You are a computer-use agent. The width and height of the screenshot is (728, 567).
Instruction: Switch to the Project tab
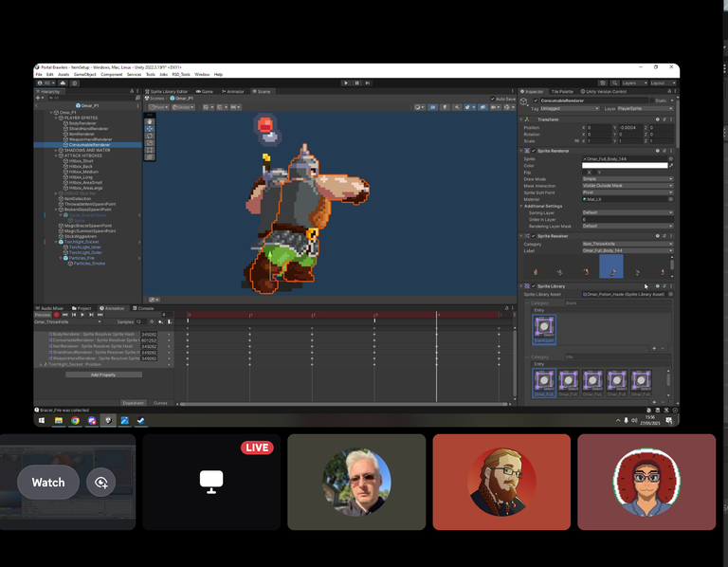[82, 308]
